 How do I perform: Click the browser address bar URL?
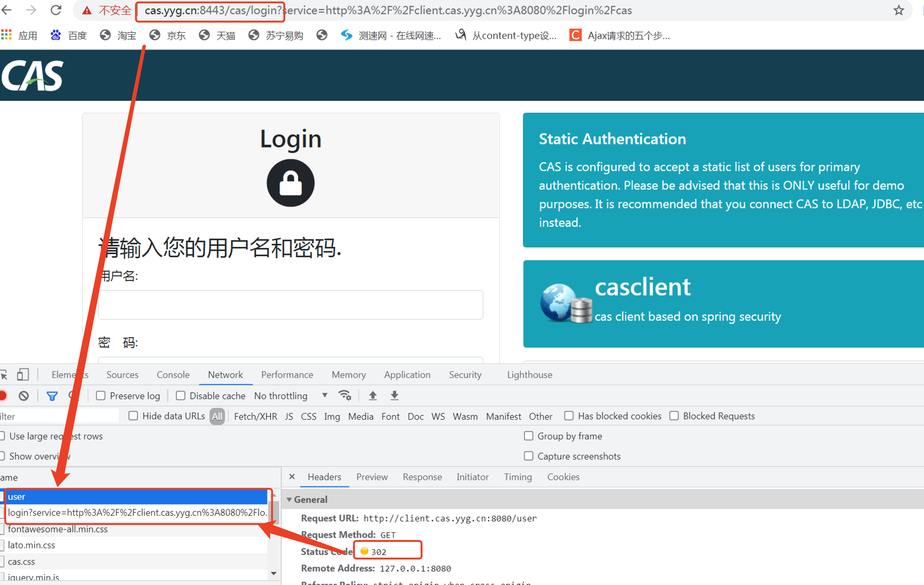pyautogui.click(x=388, y=10)
